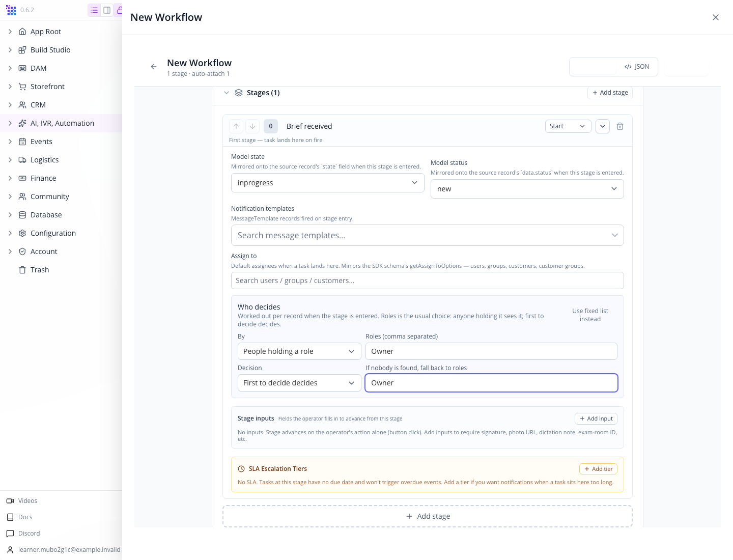Move the Brief received stage up
This screenshot has height=560, width=733.
pyautogui.click(x=236, y=126)
